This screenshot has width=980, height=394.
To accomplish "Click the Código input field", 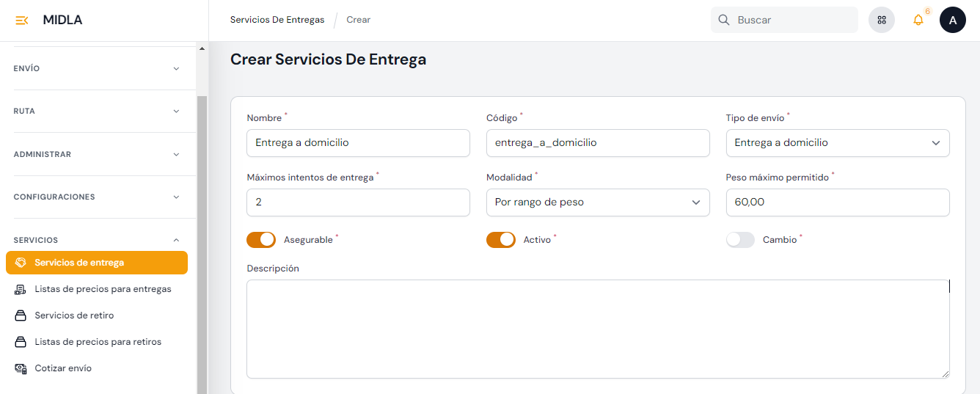I will point(598,143).
